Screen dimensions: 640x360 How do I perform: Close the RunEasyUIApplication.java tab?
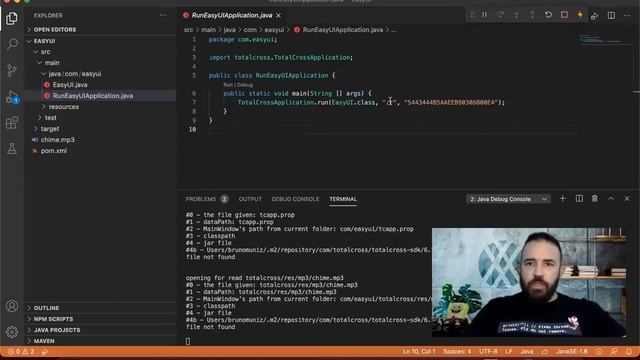pyautogui.click(x=278, y=16)
